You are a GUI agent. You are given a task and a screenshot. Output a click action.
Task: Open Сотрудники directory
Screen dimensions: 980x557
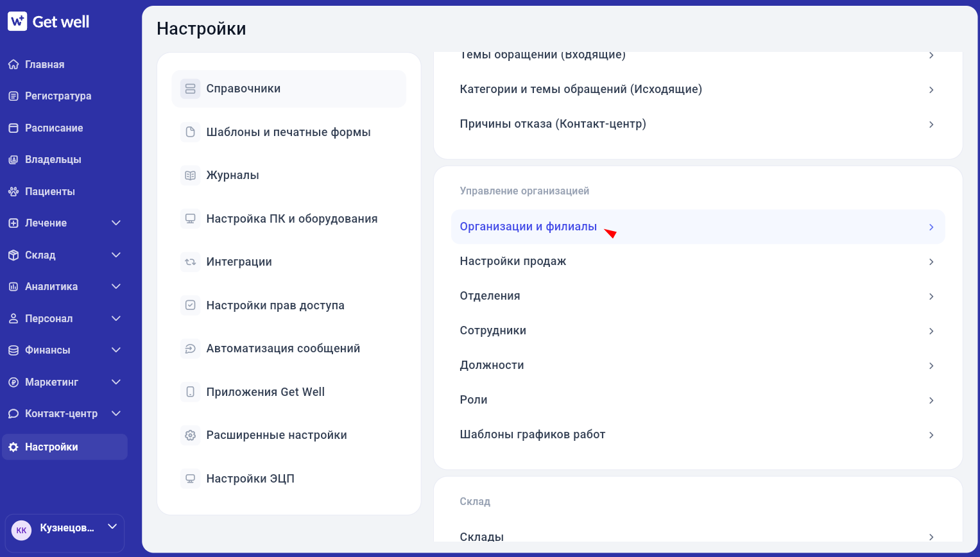coord(698,331)
